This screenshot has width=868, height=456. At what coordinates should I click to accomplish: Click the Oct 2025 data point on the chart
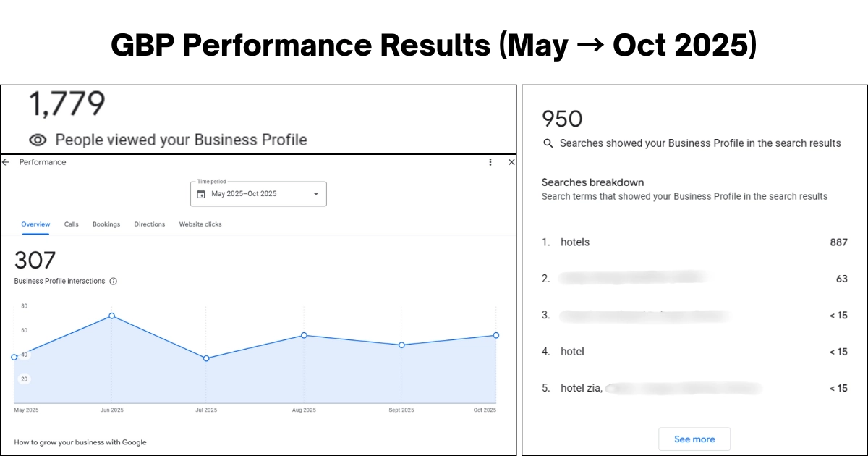(495, 335)
